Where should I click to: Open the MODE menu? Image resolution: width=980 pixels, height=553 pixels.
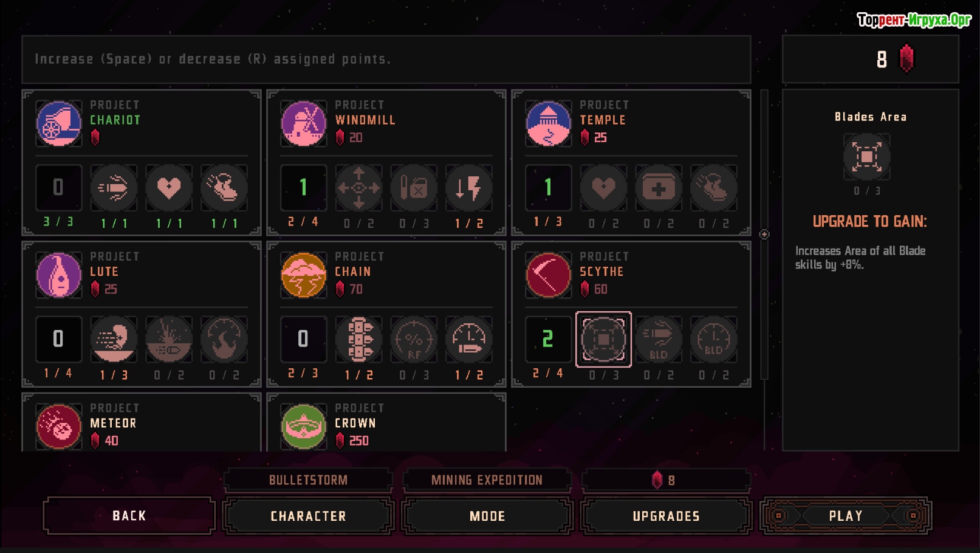pos(487,516)
